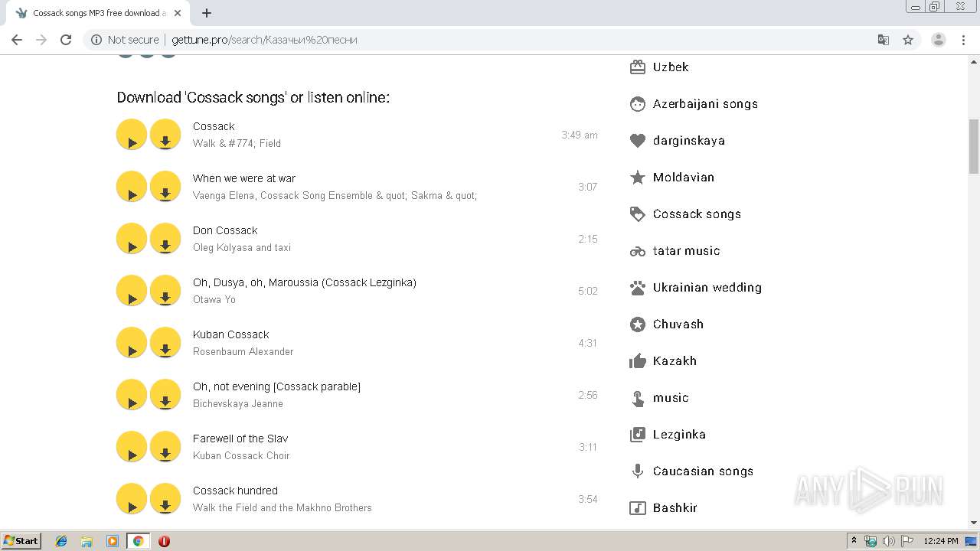Open tatar music category
Image resolution: width=980 pixels, height=551 pixels.
tap(686, 251)
